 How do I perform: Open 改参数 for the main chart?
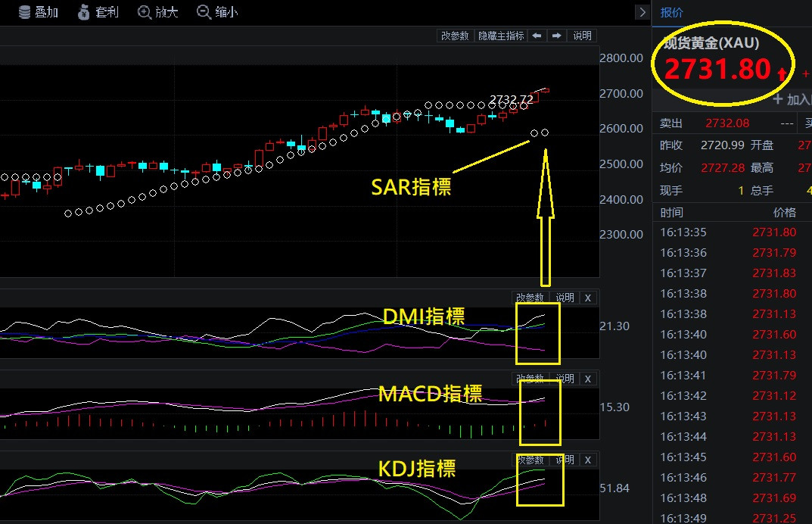456,36
